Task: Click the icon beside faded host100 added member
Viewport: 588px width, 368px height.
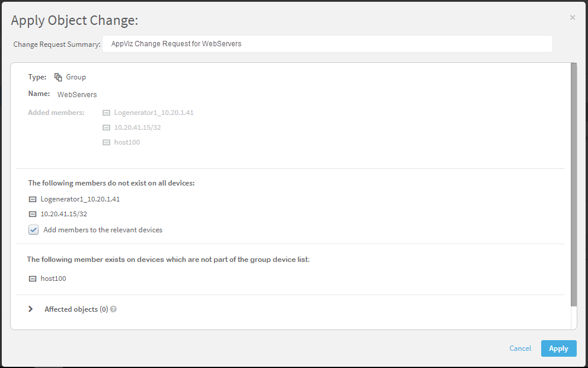Action: [x=107, y=142]
